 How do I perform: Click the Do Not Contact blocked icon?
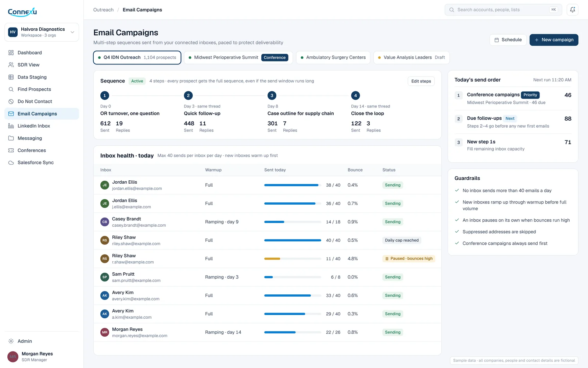[x=11, y=101]
